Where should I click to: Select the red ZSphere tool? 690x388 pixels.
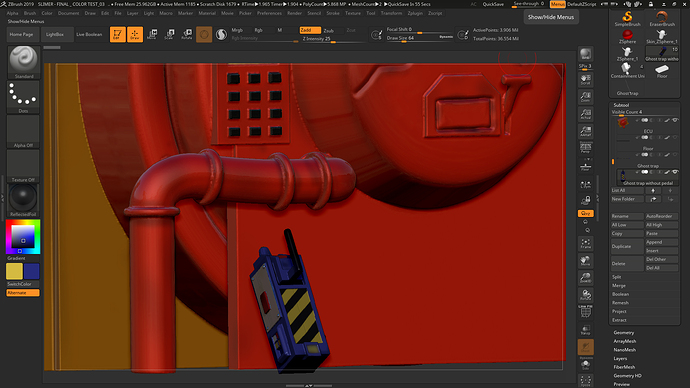point(628,36)
